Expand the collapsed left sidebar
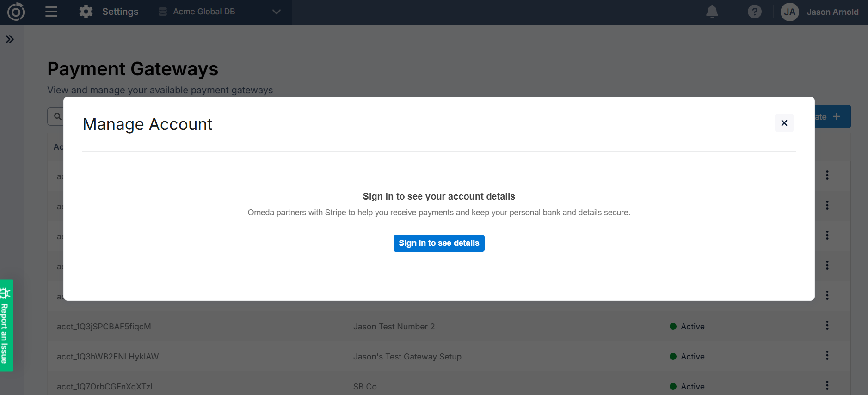Screen dimensions: 868x395 (x=10, y=40)
